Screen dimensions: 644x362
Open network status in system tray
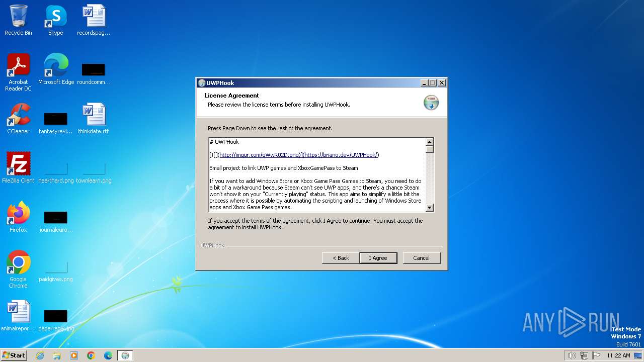point(584,355)
